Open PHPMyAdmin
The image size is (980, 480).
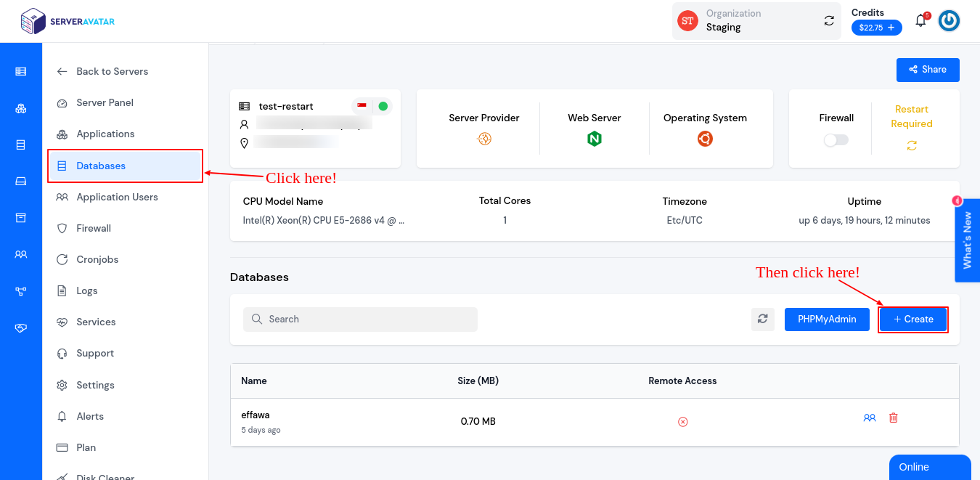coord(827,319)
